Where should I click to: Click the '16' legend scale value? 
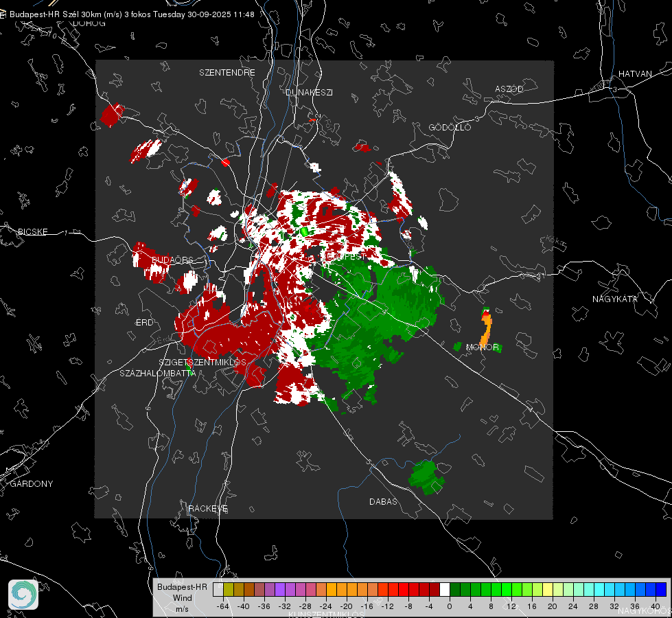(532, 606)
